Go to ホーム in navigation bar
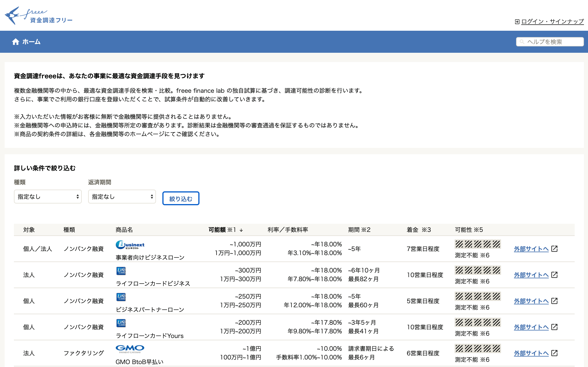Viewport: 588px width, 367px height. pos(31,42)
